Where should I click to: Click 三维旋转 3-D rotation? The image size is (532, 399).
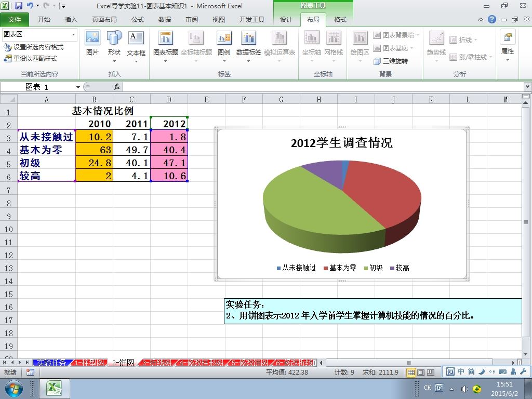click(391, 61)
